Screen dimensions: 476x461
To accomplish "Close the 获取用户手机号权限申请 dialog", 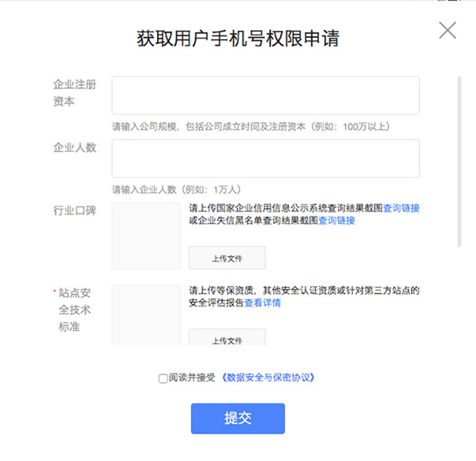I will 447,31.
